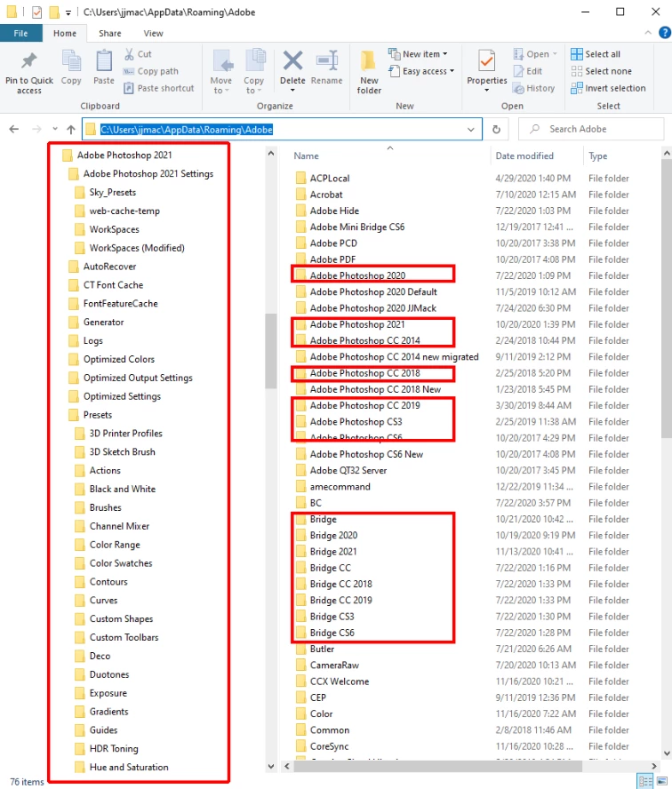
Task: Open the Recent locations dropdown arrow
Action: [55, 130]
